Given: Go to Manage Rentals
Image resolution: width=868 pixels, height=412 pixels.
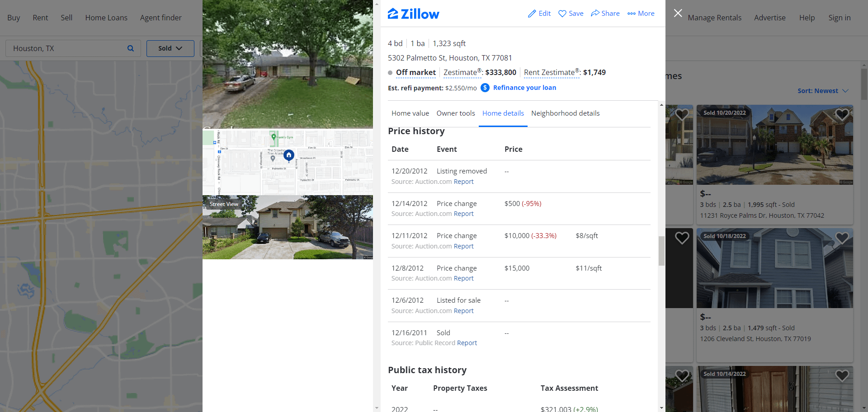Looking at the screenshot, I should coord(714,18).
